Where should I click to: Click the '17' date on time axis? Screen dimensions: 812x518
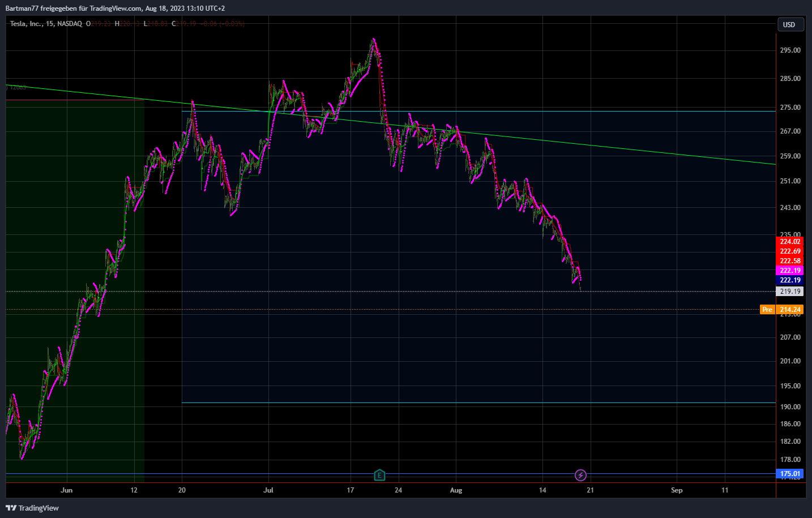351,490
